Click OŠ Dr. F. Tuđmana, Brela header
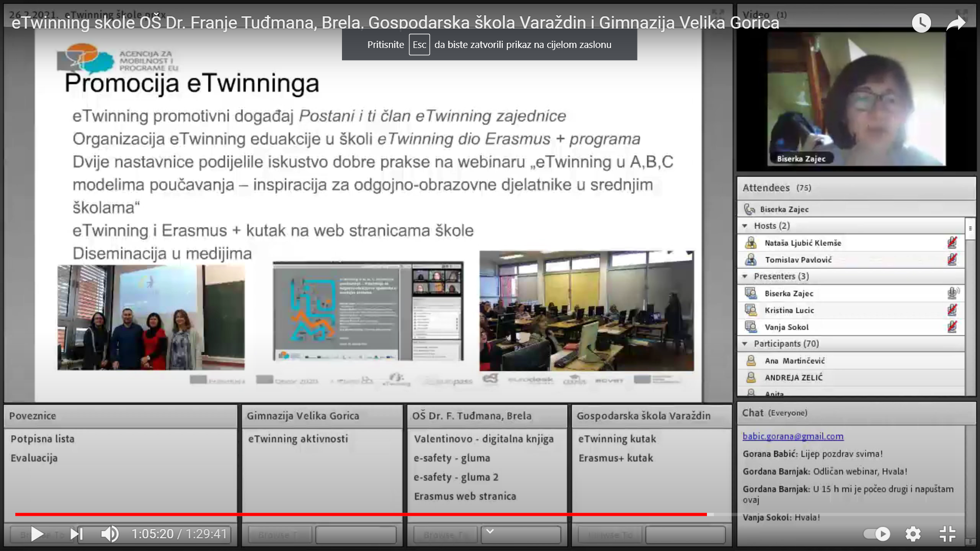This screenshot has height=551, width=980. tap(487, 416)
